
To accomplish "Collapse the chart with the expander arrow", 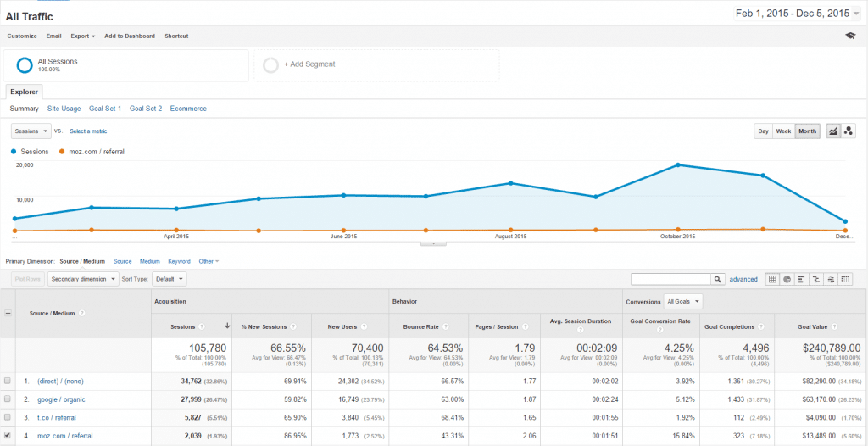I will click(434, 243).
